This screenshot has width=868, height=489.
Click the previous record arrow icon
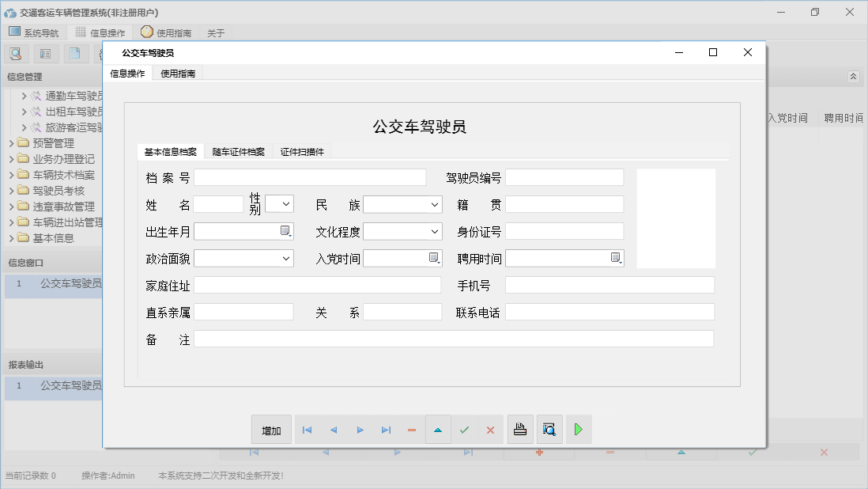coord(333,430)
